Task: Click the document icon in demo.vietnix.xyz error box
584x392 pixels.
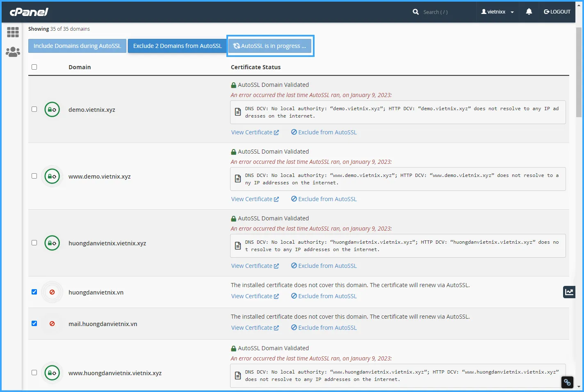Action: coord(238,112)
